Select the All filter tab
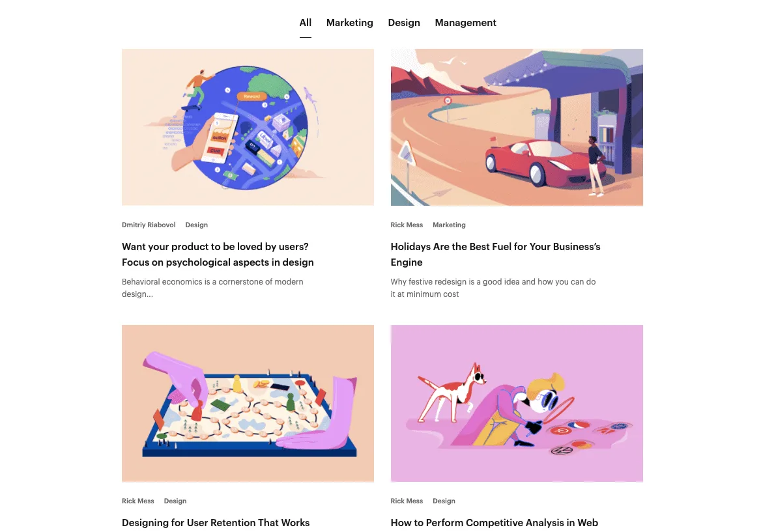This screenshot has width=761, height=532. pos(306,23)
